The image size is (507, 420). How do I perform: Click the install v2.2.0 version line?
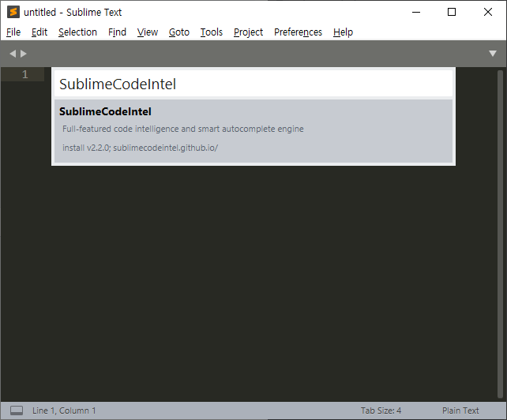140,148
